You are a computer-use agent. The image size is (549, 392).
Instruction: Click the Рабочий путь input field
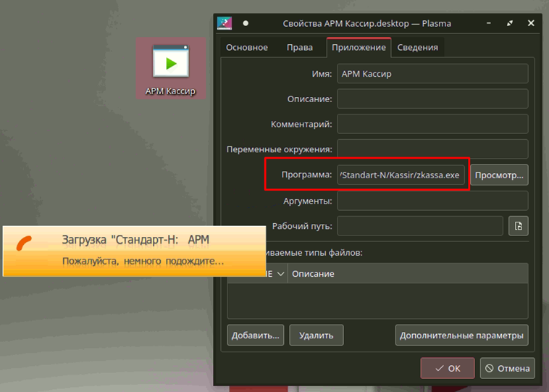(420, 226)
